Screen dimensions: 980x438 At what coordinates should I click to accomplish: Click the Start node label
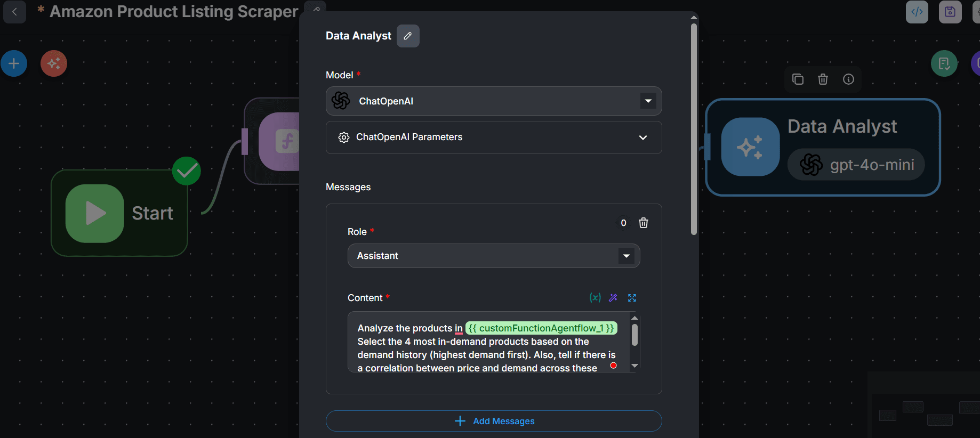(152, 213)
